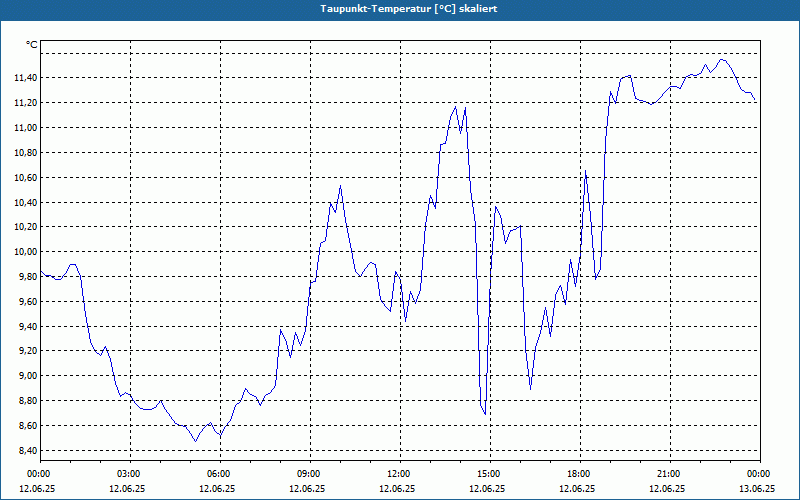Select the 9,00 y-axis label
This screenshot has width=800, height=500.
pyautogui.click(x=28, y=376)
